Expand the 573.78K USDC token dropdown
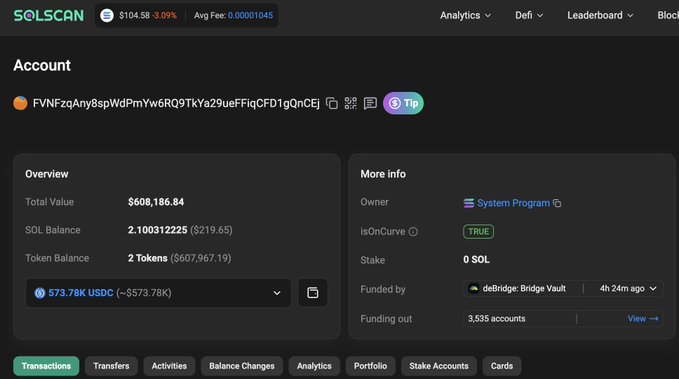 click(x=158, y=293)
